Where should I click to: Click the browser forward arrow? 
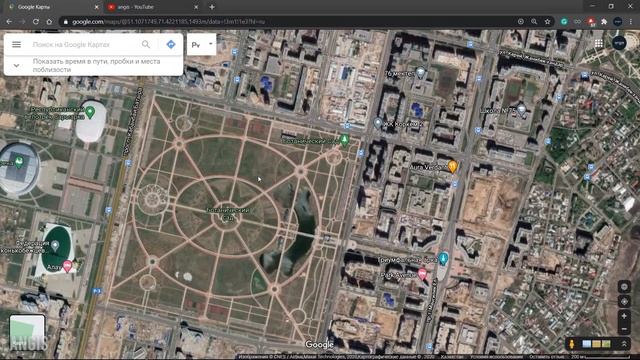tap(22, 22)
